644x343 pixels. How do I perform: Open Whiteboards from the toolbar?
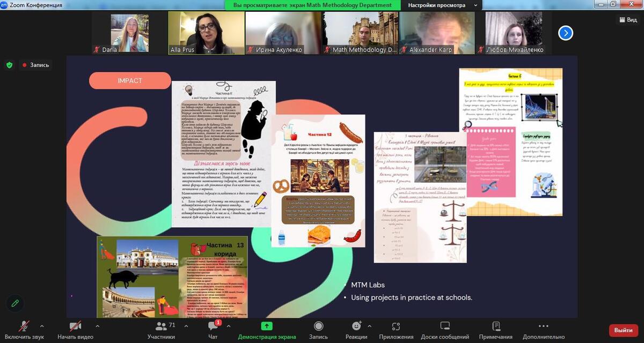[444, 330]
